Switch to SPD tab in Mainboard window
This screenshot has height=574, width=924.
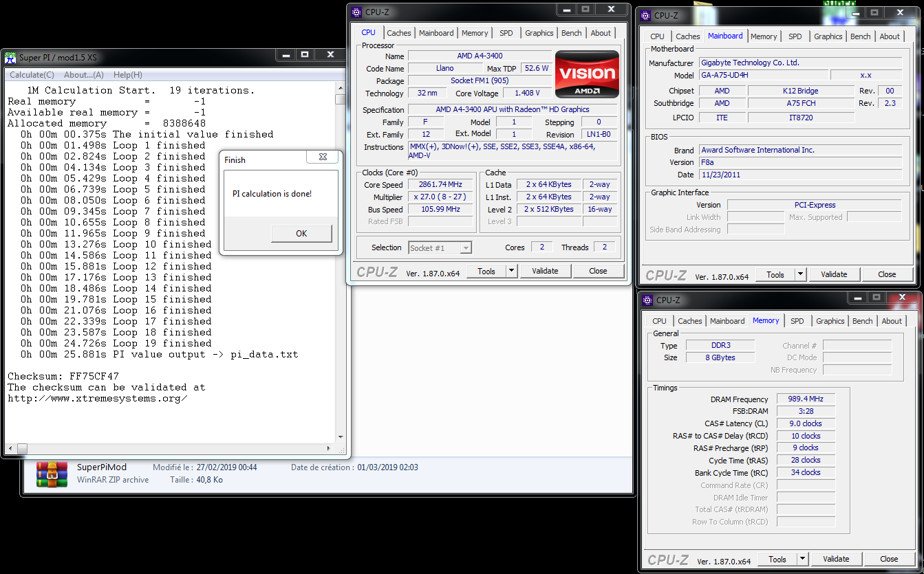795,36
